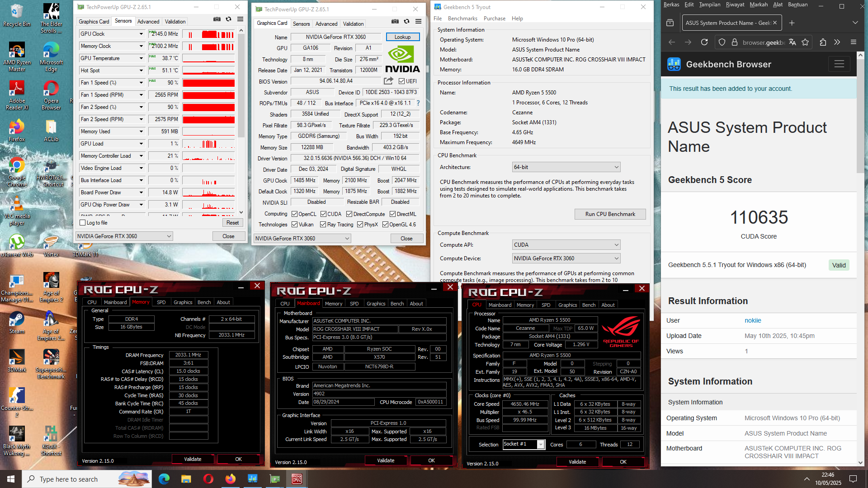This screenshot has height=488, width=868.
Task: Click the camera icon in GPU-Z Graphics Card window
Action: [x=395, y=22]
